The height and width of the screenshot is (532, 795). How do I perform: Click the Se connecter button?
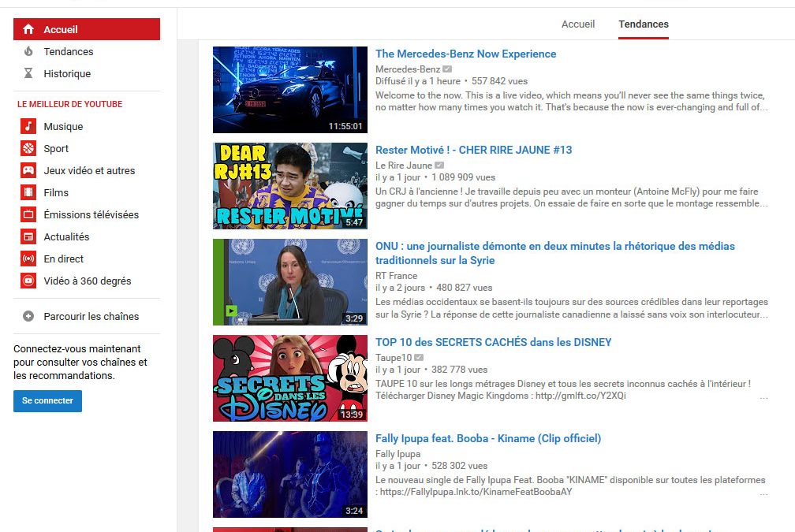coord(47,400)
